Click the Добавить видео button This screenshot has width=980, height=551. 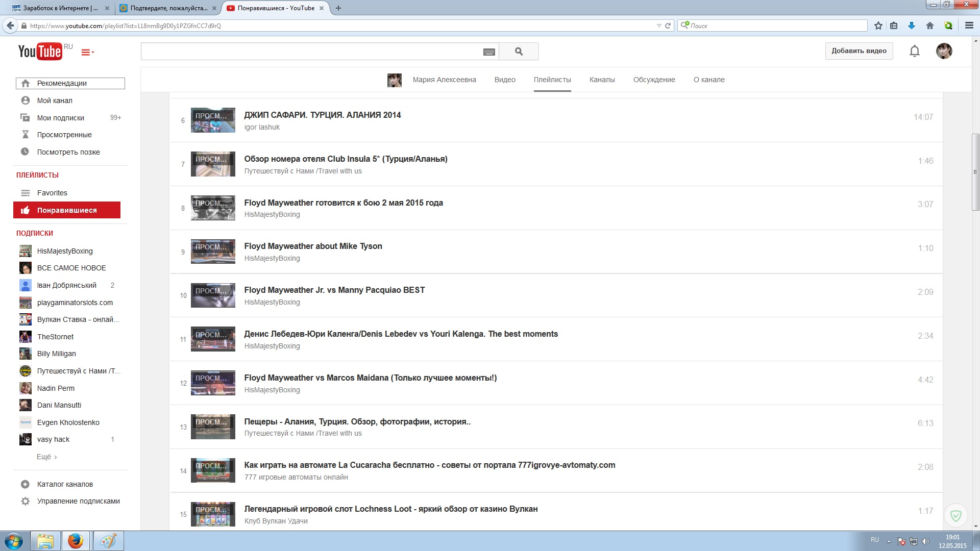(x=859, y=51)
